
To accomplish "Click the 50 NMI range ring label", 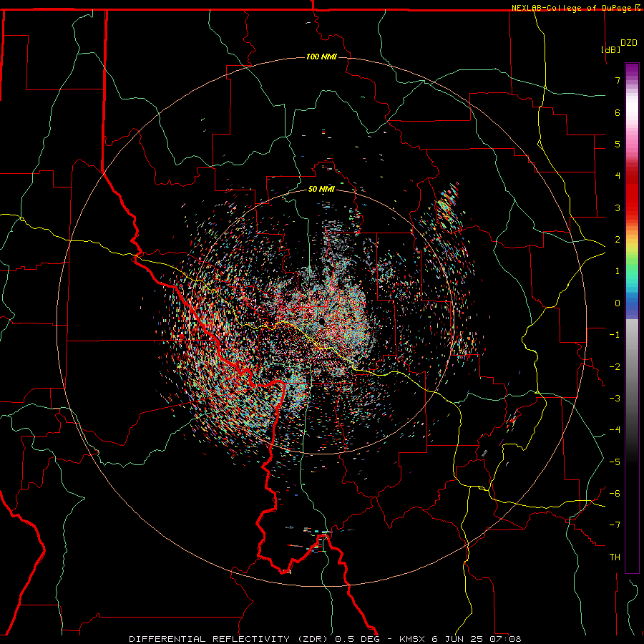I will point(321,189).
